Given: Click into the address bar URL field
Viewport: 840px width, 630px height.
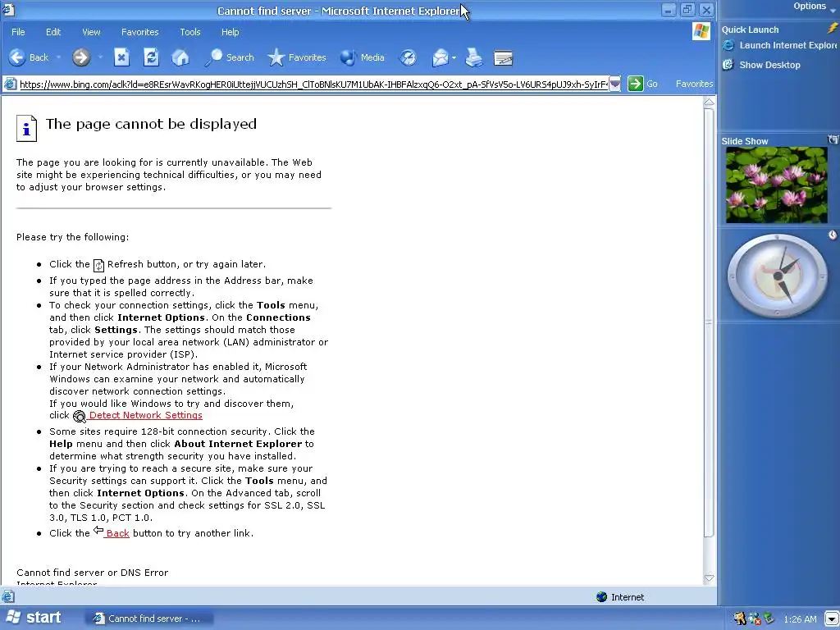Looking at the screenshot, I should [x=313, y=84].
